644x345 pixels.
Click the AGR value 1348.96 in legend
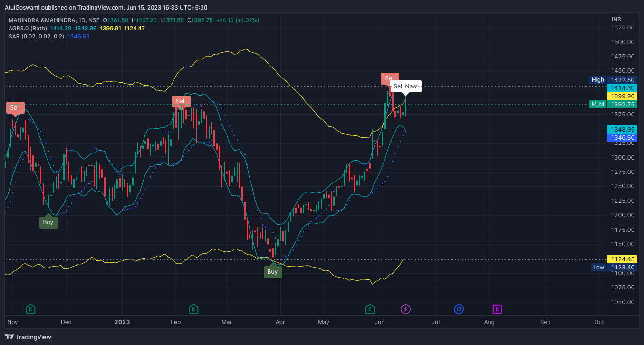(x=86, y=29)
